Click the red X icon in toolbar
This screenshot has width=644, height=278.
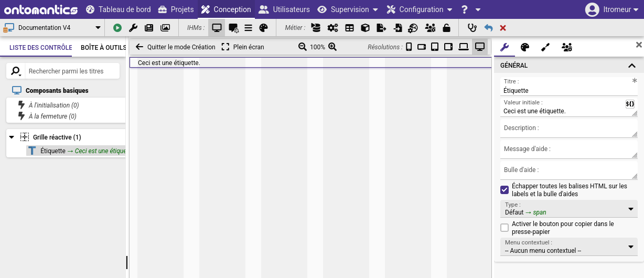point(503,28)
